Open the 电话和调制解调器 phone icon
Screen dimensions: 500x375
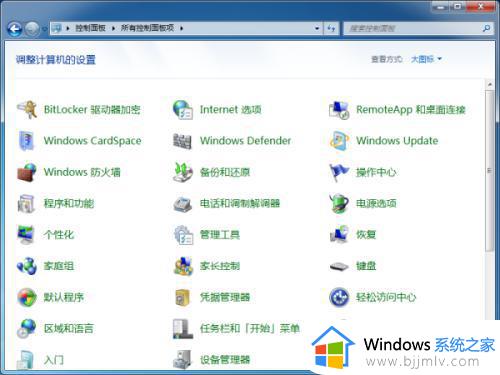tap(183, 203)
